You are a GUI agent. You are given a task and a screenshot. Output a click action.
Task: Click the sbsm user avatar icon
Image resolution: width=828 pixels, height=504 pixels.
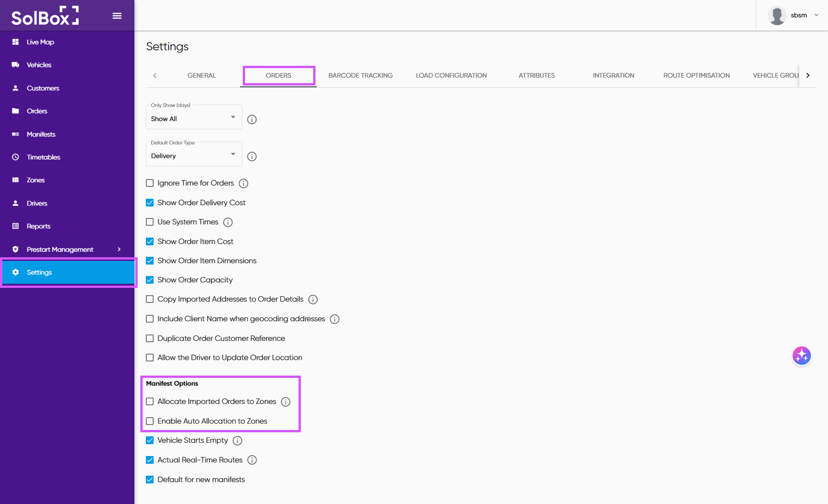point(777,16)
